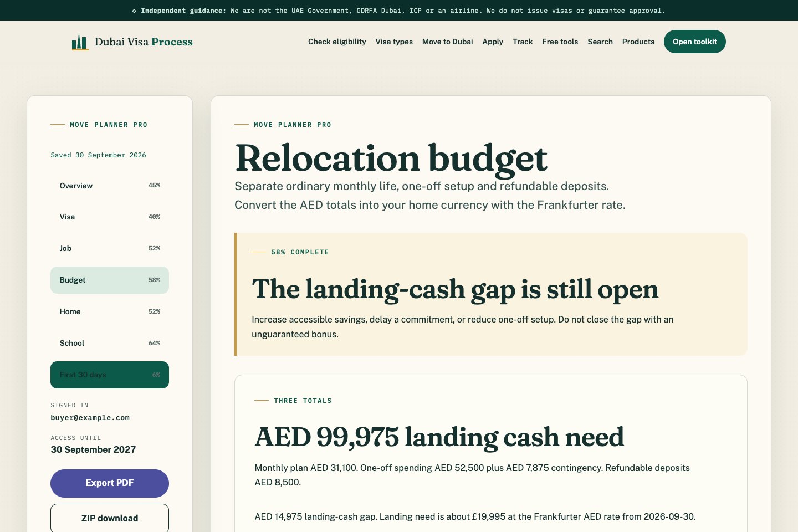
Task: Click the Saved 30 September 2026 text
Action: point(98,155)
